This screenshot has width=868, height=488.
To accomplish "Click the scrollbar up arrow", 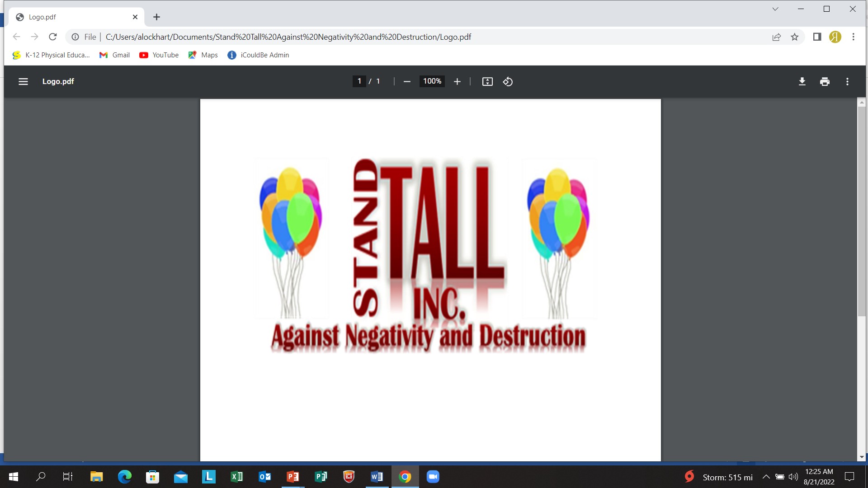I will (x=862, y=103).
